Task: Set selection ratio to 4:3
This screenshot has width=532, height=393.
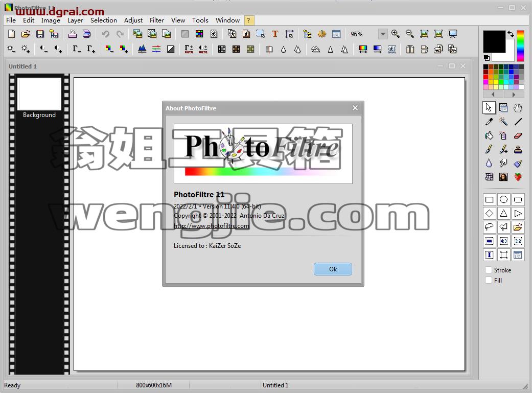Action: coord(503,241)
